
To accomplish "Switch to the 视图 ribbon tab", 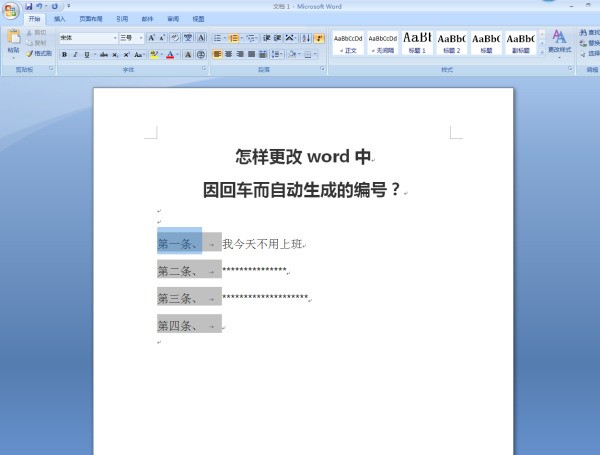I will pyautogui.click(x=198, y=19).
